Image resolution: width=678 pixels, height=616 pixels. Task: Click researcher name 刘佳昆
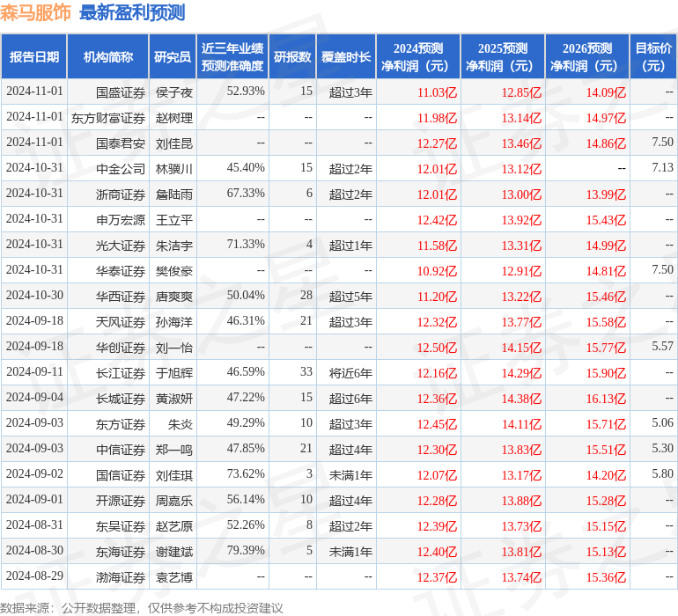[174, 143]
